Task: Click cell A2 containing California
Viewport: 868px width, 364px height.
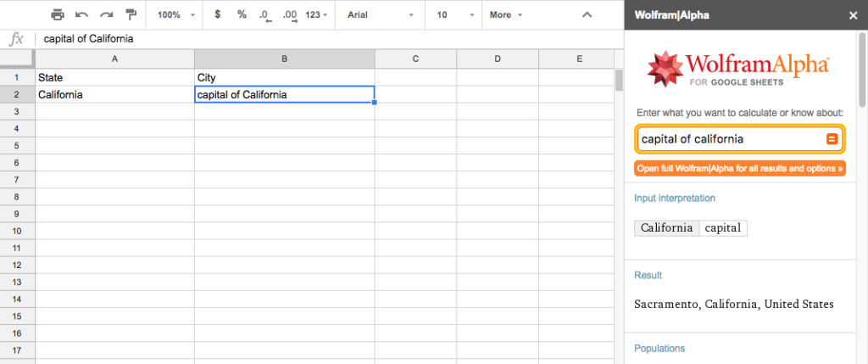Action: 114,95
